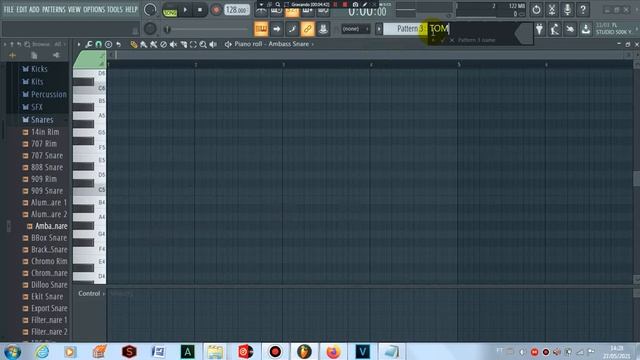Accept the pattern name with the checkmark
640x360 pixels.
pos(443,40)
